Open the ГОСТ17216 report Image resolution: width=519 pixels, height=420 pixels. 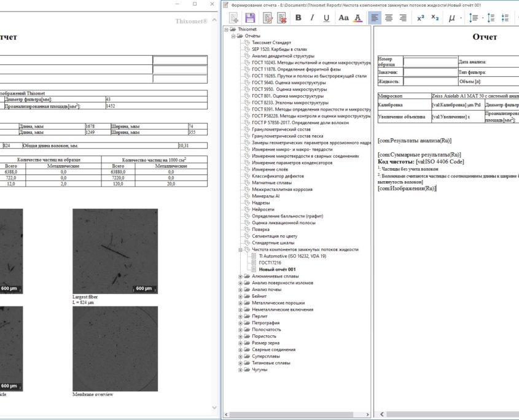(270, 263)
